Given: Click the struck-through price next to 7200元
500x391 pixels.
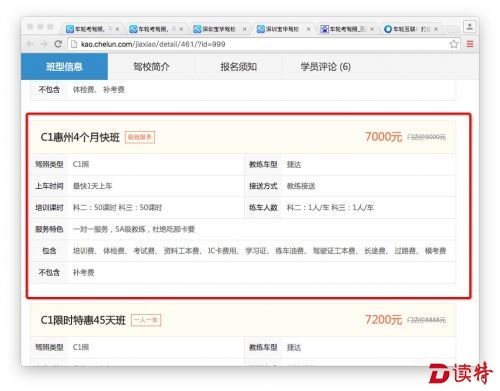Looking at the screenshot, I should click(x=426, y=320).
